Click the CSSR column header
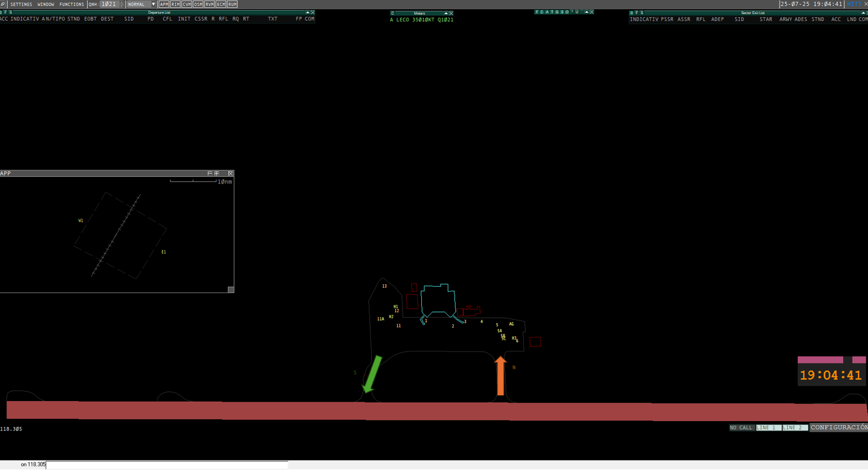Screen dimensions: 868x470 coord(201,19)
